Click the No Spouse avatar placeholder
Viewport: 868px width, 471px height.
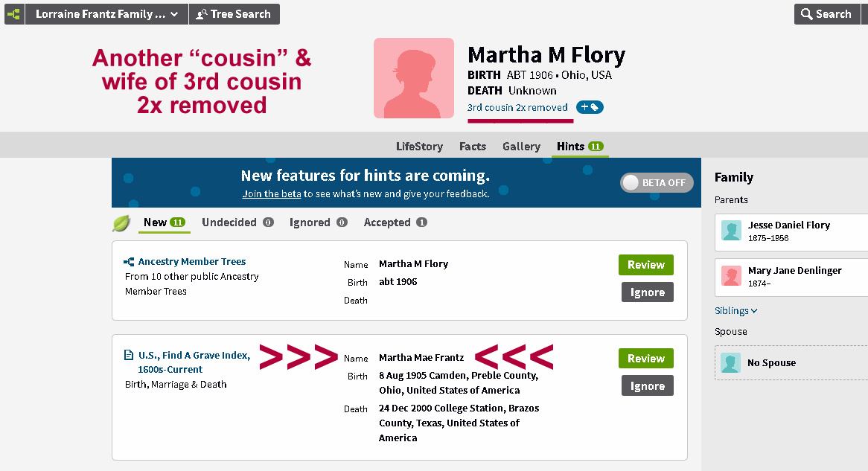[x=731, y=362]
